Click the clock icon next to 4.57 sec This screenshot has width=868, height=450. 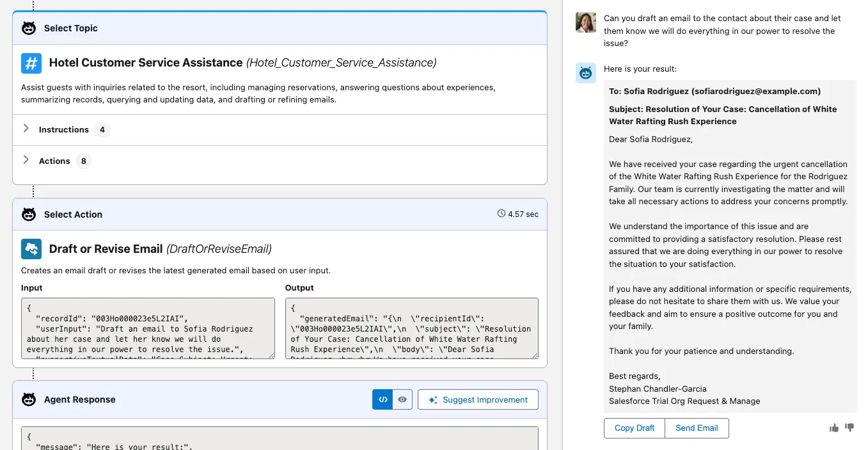[501, 214]
